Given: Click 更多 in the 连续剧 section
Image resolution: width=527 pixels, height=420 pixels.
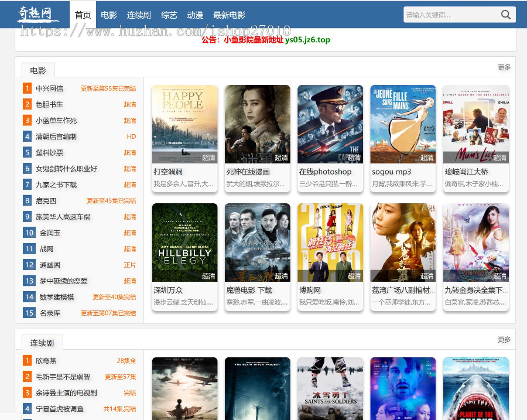Looking at the screenshot, I should (504, 339).
